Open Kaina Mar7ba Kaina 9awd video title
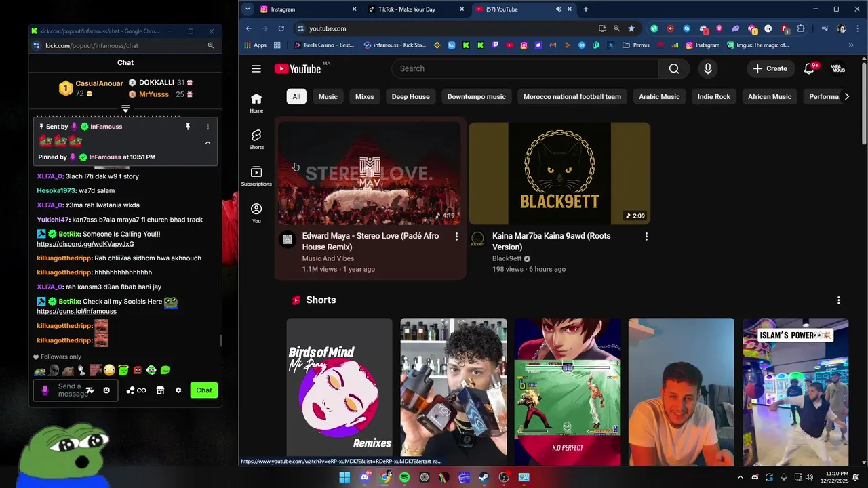The height and width of the screenshot is (488, 868). pyautogui.click(x=551, y=241)
